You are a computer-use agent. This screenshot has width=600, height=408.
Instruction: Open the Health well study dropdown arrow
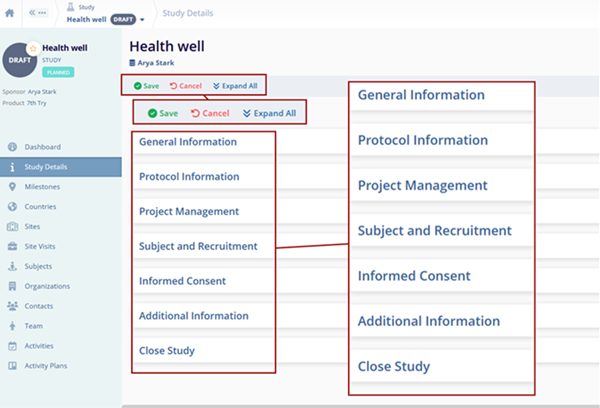click(143, 20)
